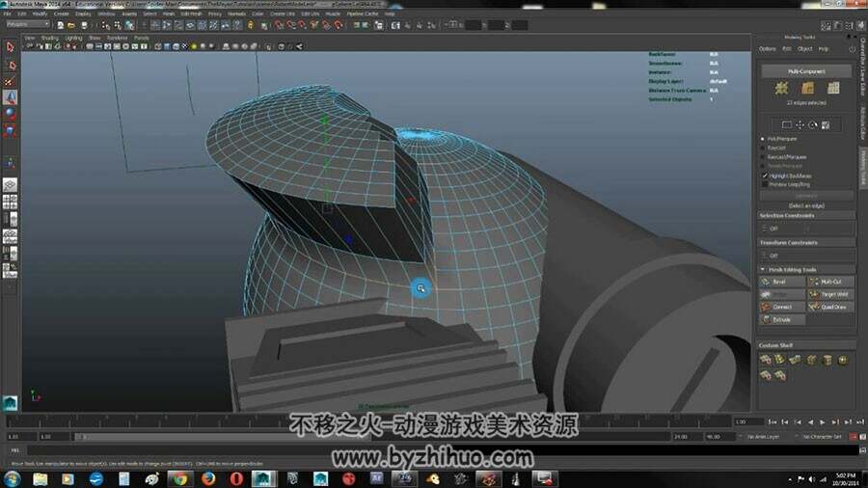Image resolution: width=868 pixels, height=488 pixels.
Task: Click the marquee rectangle selection icon
Action: pyautogui.click(x=786, y=125)
